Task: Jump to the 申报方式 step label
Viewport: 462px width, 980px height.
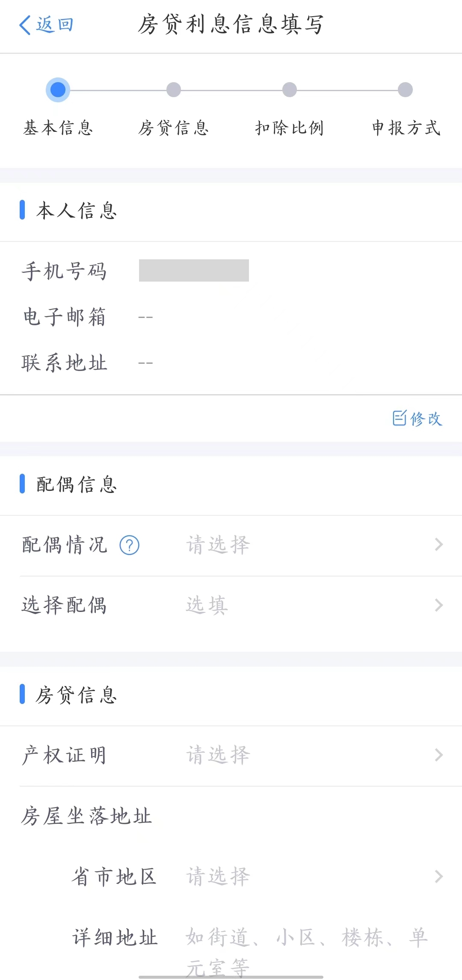Action: coord(406,128)
